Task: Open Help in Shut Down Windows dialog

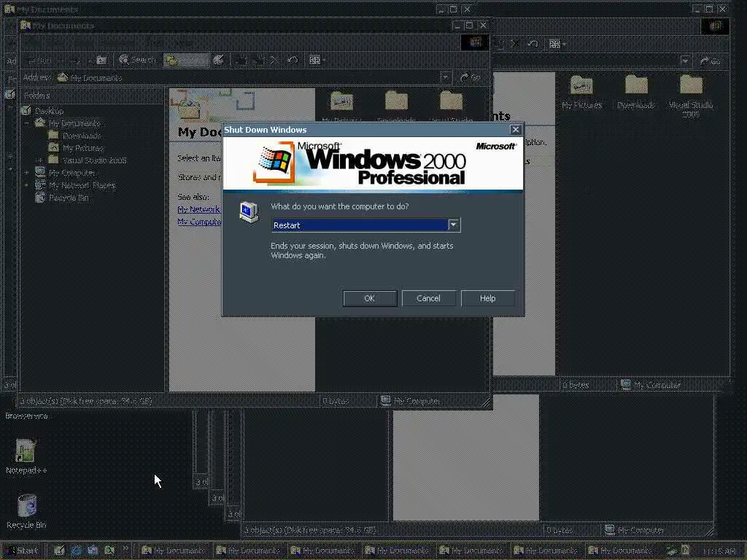Action: click(487, 298)
